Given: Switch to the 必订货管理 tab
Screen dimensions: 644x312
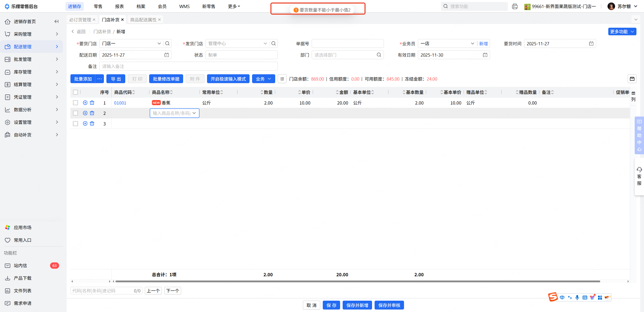Looking at the screenshot, I should (80, 20).
